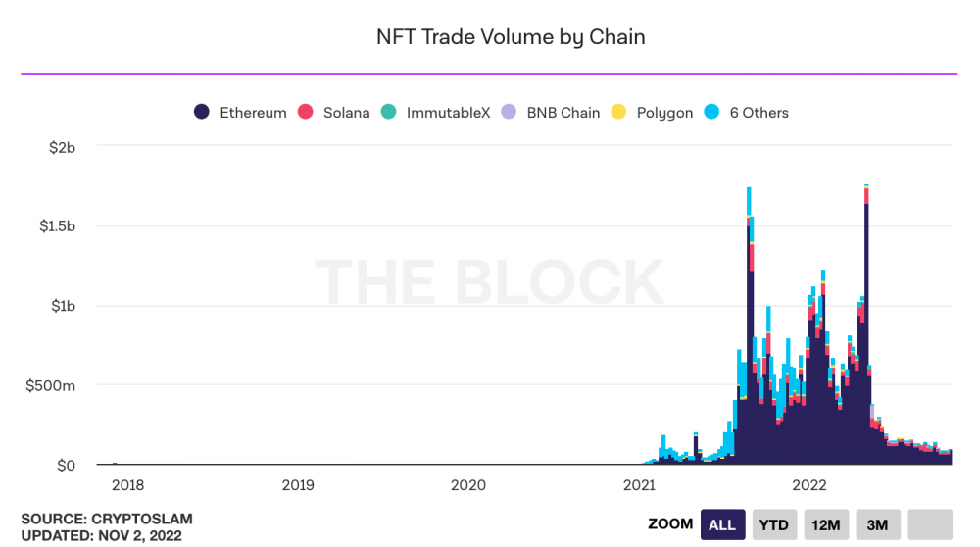Toggle Polygon legend label

pos(663,113)
